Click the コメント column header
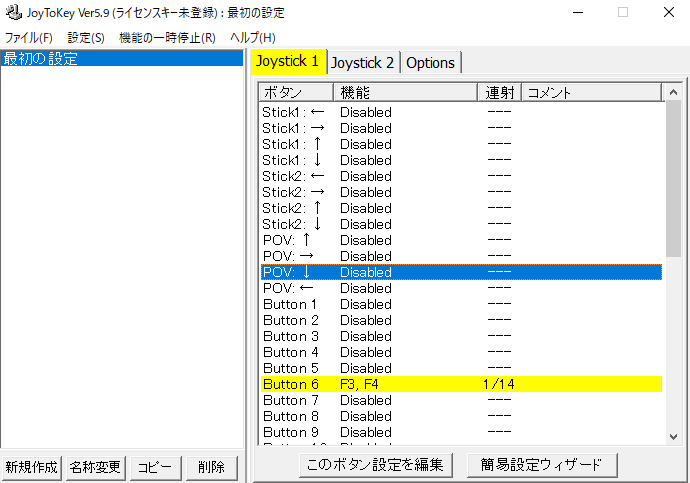 click(591, 92)
